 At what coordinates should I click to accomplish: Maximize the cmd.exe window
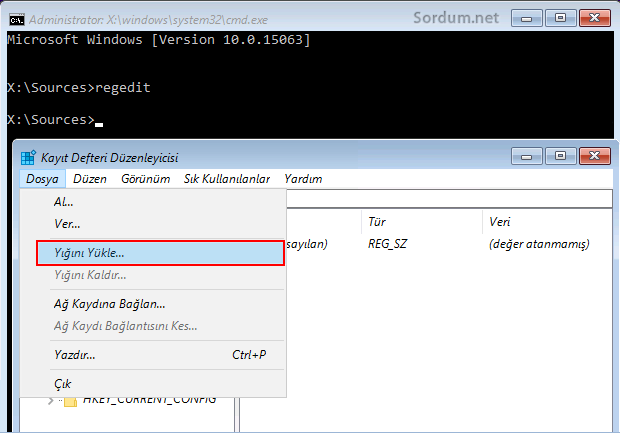[x=560, y=18]
